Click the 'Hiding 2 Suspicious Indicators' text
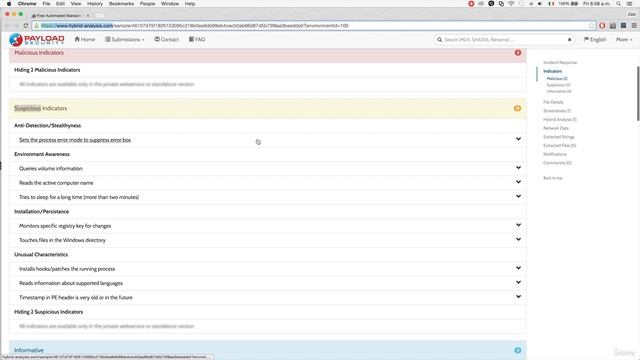 coord(49,312)
